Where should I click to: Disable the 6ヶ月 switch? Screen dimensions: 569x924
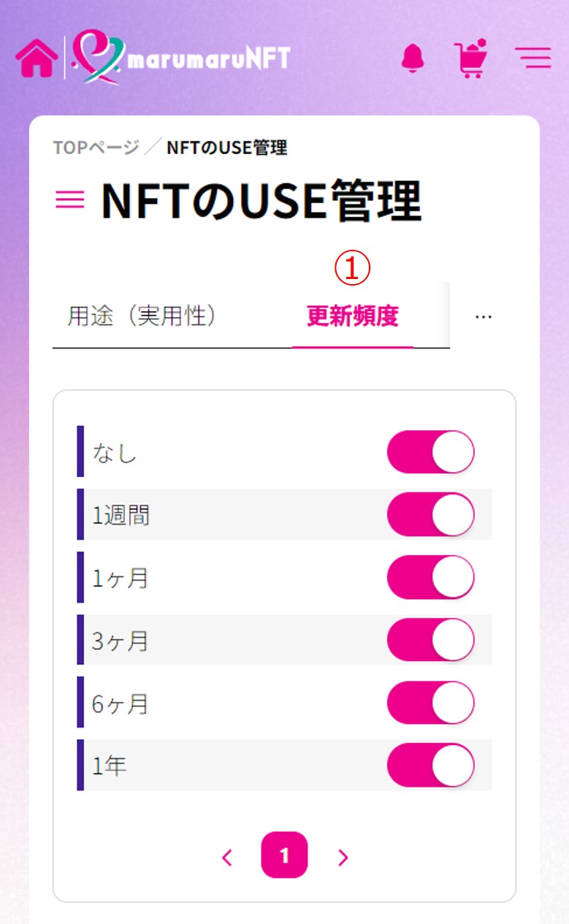coord(431,703)
